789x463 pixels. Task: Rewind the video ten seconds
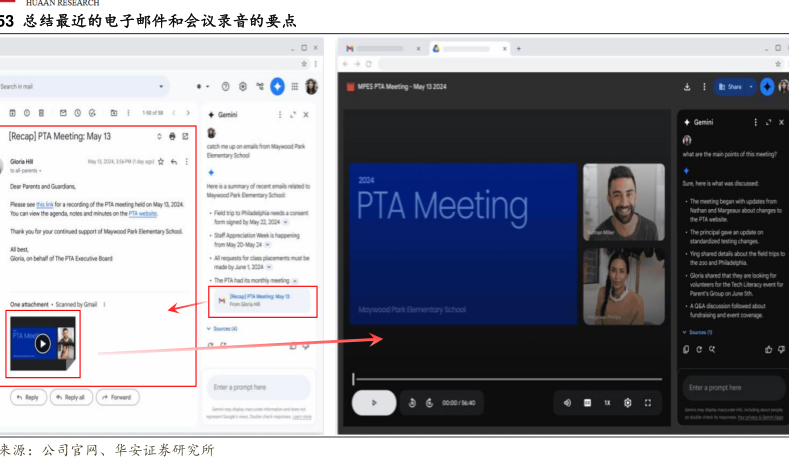point(412,403)
